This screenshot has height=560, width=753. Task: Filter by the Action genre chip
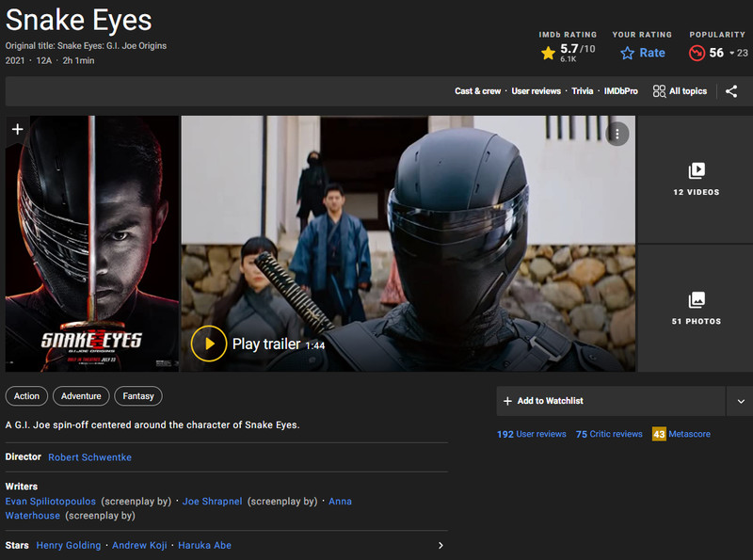pyautogui.click(x=26, y=396)
